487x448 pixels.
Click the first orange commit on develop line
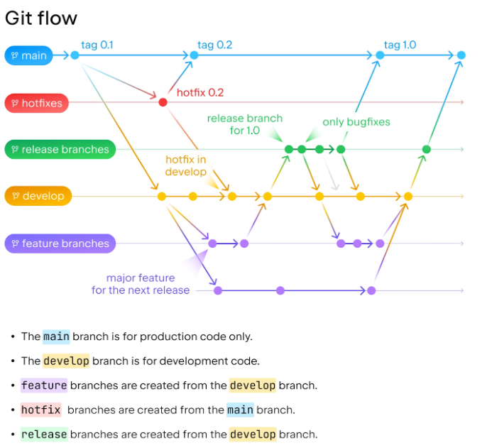click(161, 196)
